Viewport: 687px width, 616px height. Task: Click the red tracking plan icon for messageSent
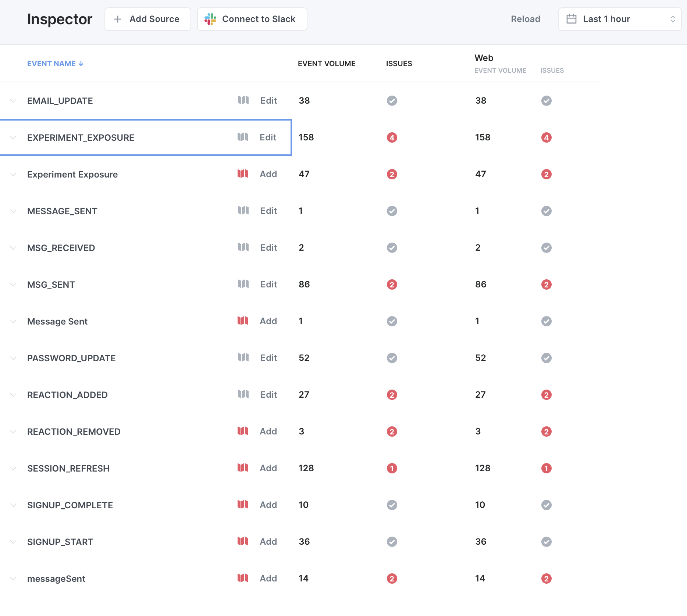[x=243, y=578]
